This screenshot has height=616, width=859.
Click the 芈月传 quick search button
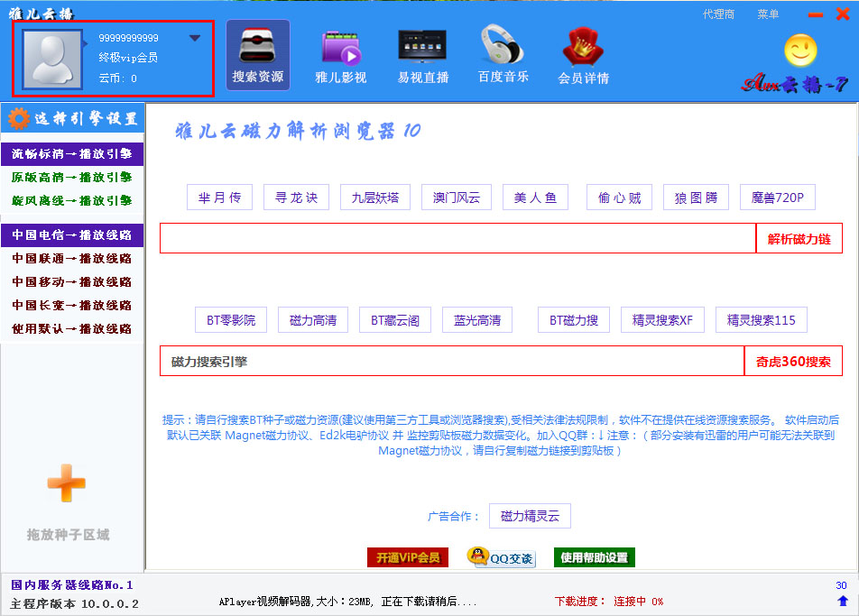219,198
